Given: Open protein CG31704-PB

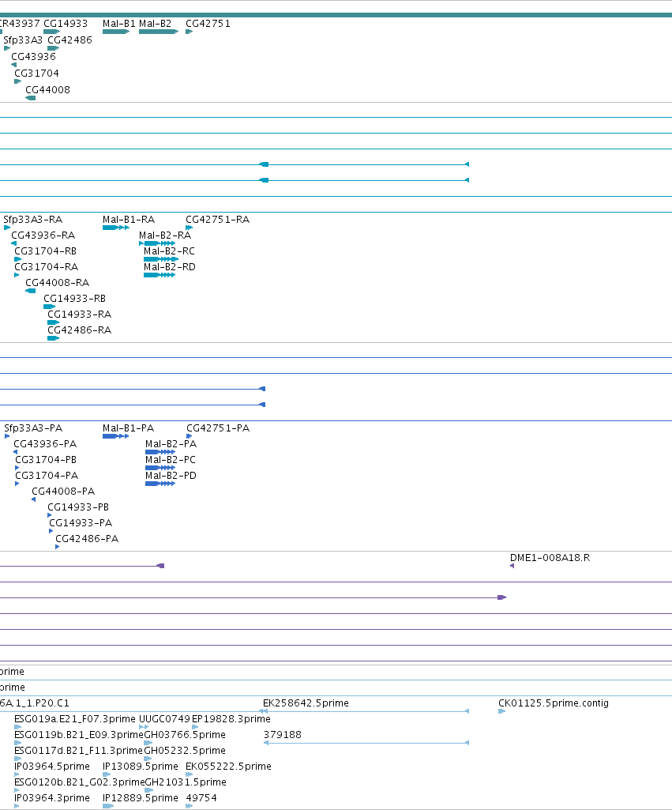Looking at the screenshot, I should tap(46, 460).
